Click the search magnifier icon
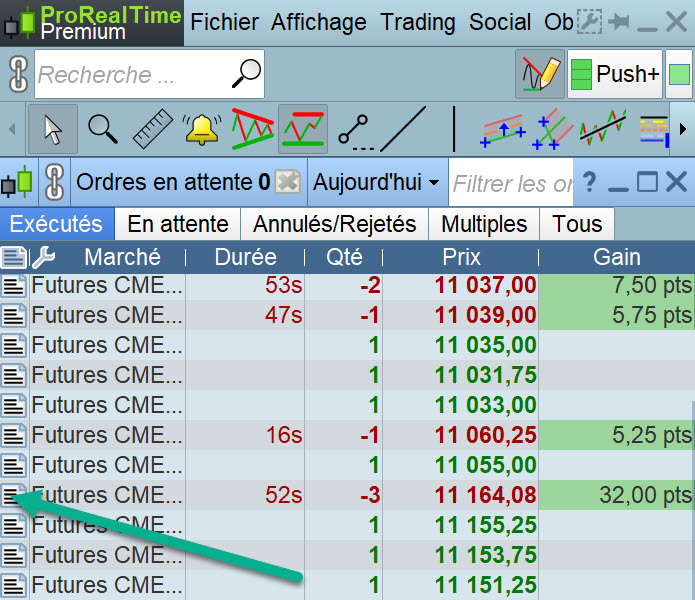This screenshot has width=695, height=600. [x=246, y=74]
